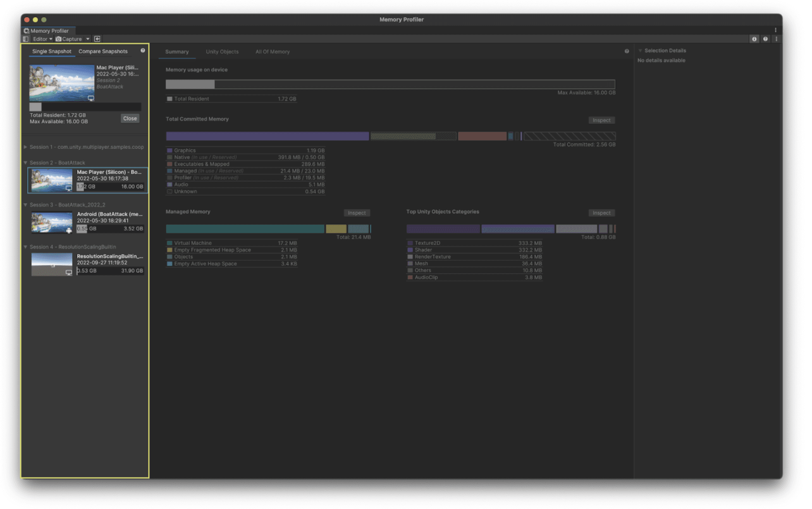Image resolution: width=812 pixels, height=509 pixels.
Task: Select the Others 10.8 MB row
Action: 474,271
